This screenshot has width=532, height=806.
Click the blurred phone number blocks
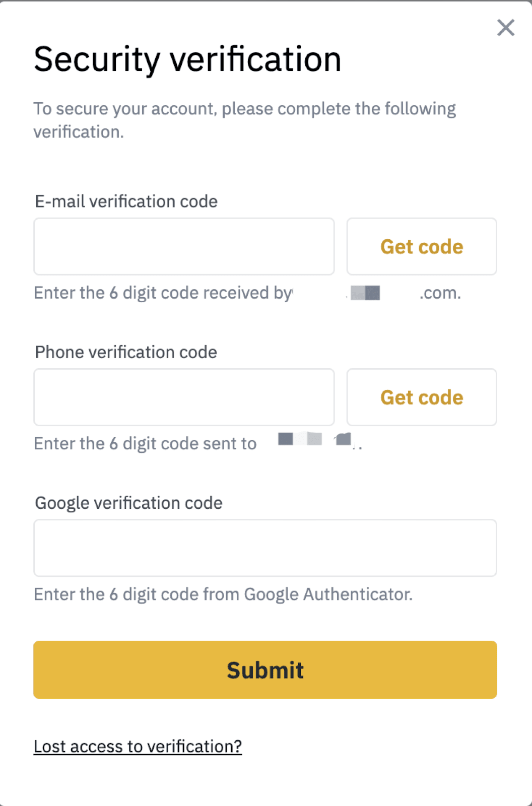(x=315, y=439)
